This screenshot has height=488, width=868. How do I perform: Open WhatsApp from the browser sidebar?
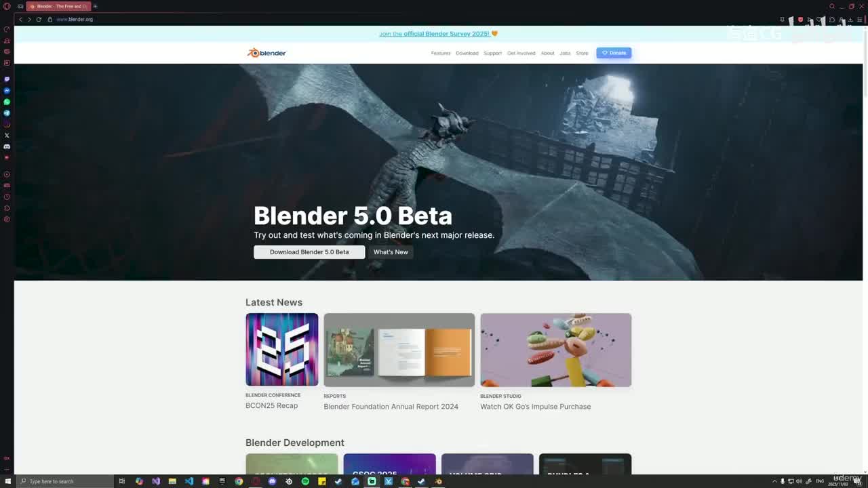[7, 102]
